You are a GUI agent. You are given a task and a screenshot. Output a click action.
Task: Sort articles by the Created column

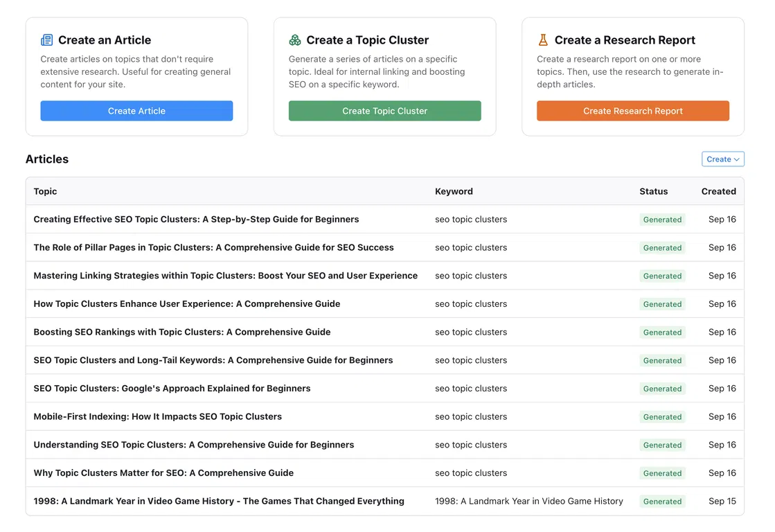tap(718, 191)
